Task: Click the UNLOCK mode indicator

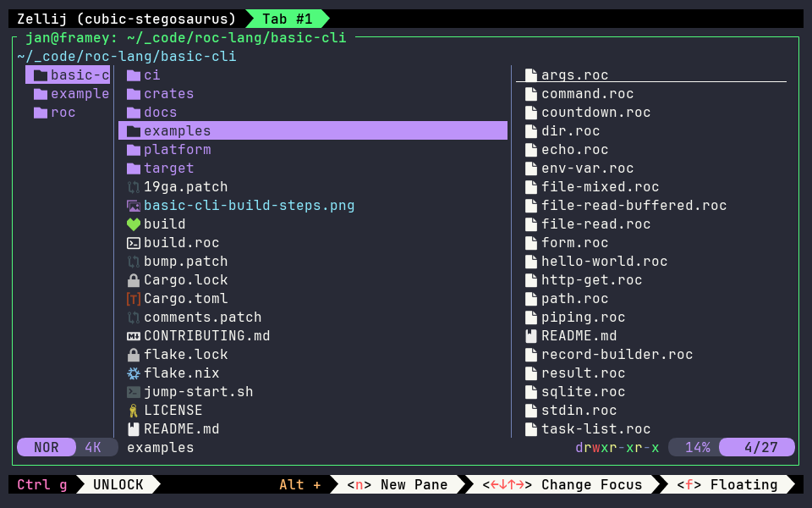Action: coord(118,484)
